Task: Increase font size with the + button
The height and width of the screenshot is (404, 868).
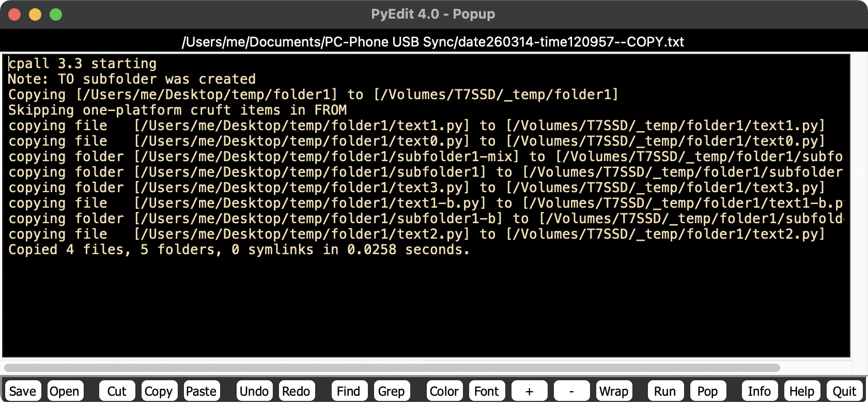Action: coord(529,391)
